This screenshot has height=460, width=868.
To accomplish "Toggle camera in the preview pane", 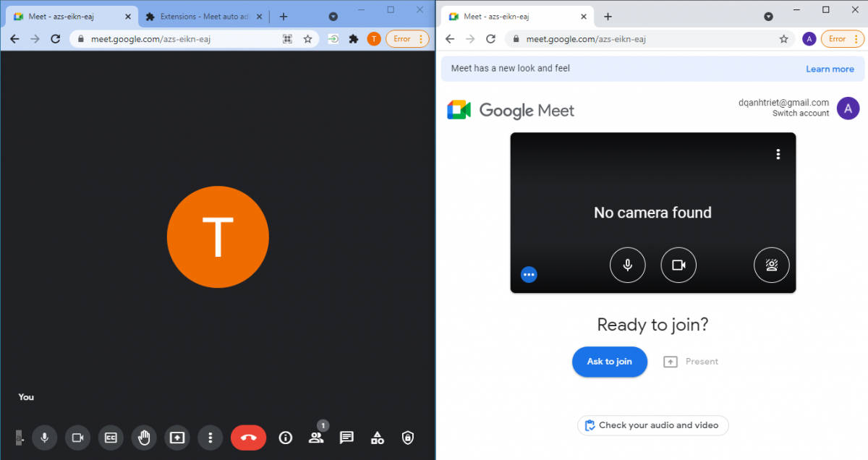I will [678, 265].
